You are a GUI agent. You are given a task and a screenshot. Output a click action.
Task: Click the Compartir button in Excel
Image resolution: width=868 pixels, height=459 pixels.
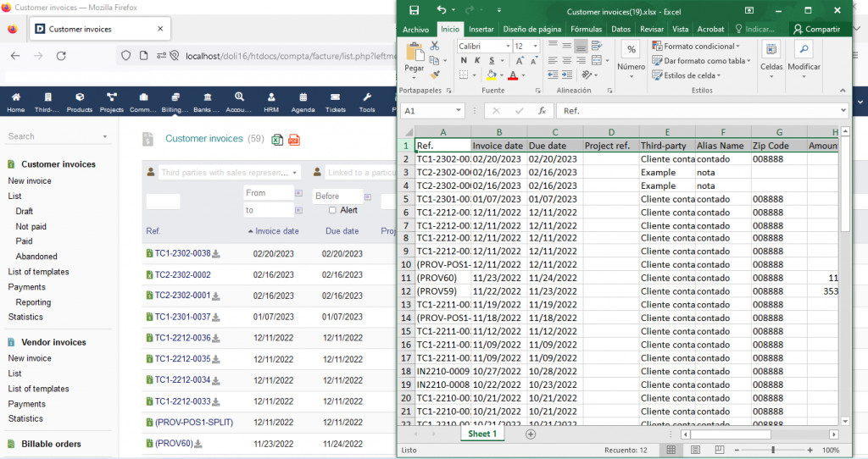(x=816, y=30)
